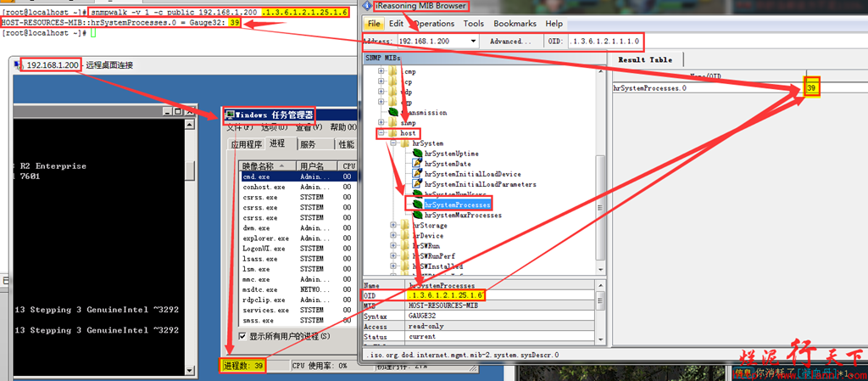The width and height of the screenshot is (868, 381).
Task: Click the hrSystemDate node icon
Action: point(416,164)
